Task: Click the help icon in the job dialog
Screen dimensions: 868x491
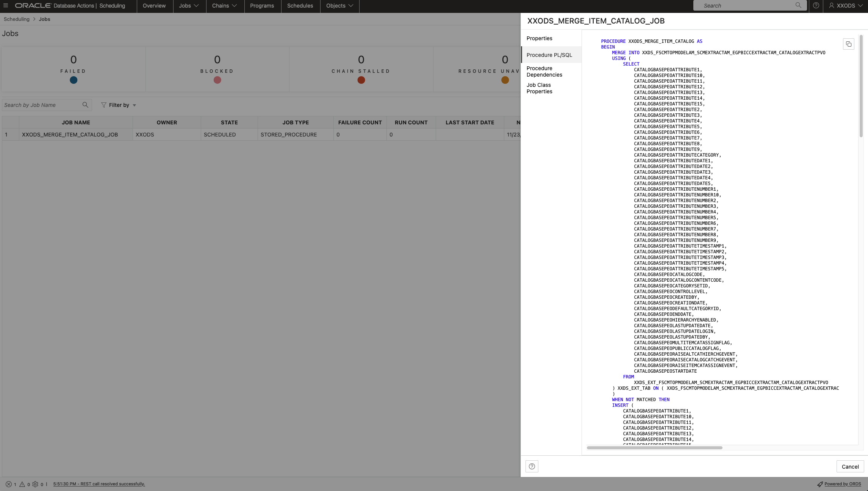Action: 532,466
